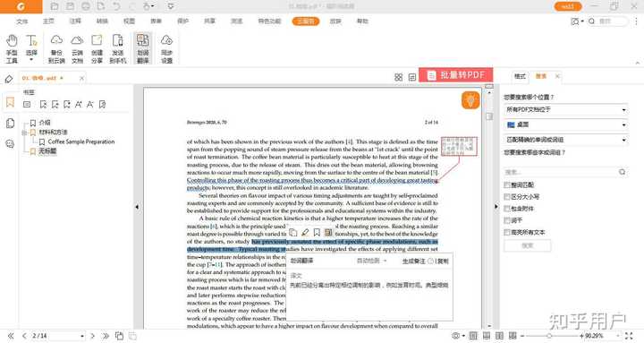Go to the first page
The height and width of the screenshot is (343, 644).
click(11, 336)
